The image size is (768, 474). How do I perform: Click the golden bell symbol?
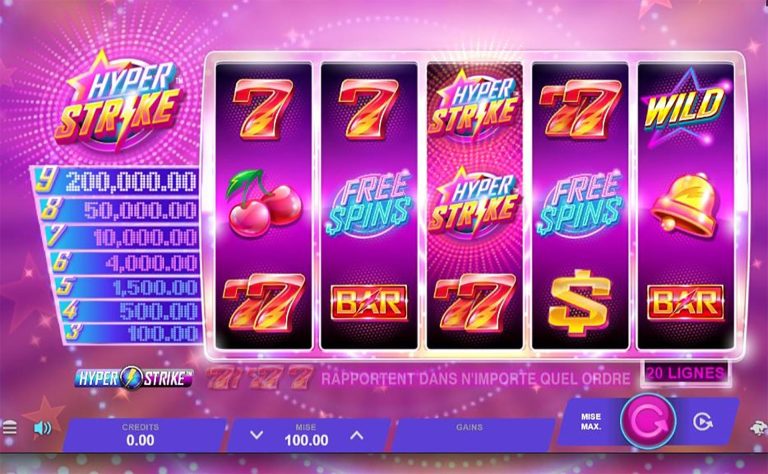pos(684,205)
